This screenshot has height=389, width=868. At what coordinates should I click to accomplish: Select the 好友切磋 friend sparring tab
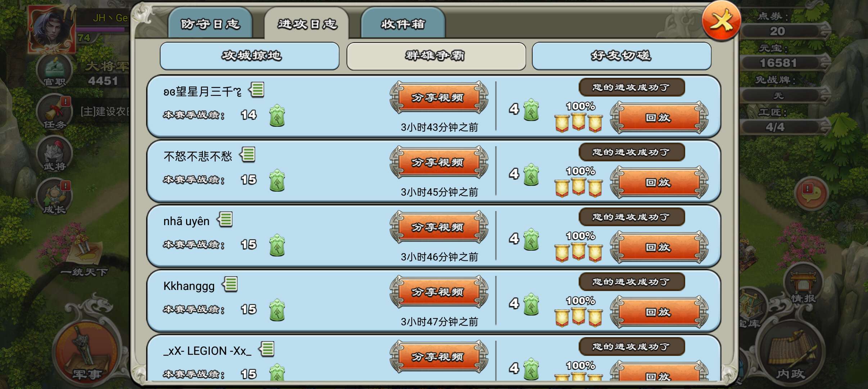(x=621, y=56)
